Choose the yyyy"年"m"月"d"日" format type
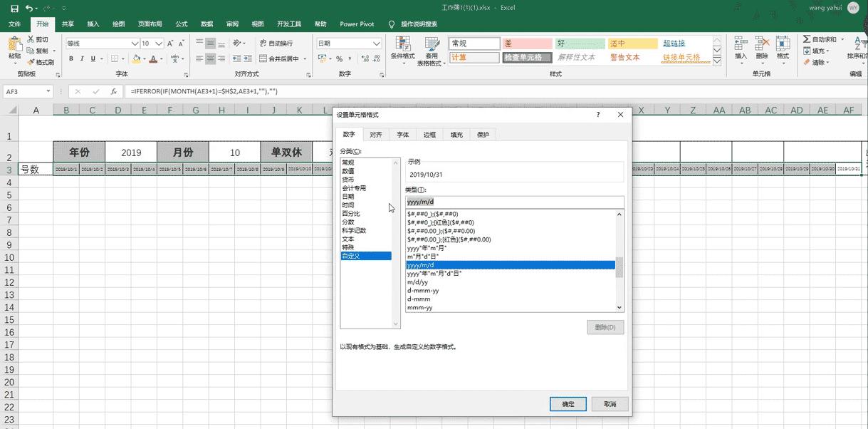Viewport: 868px width, 429px height. (434, 273)
